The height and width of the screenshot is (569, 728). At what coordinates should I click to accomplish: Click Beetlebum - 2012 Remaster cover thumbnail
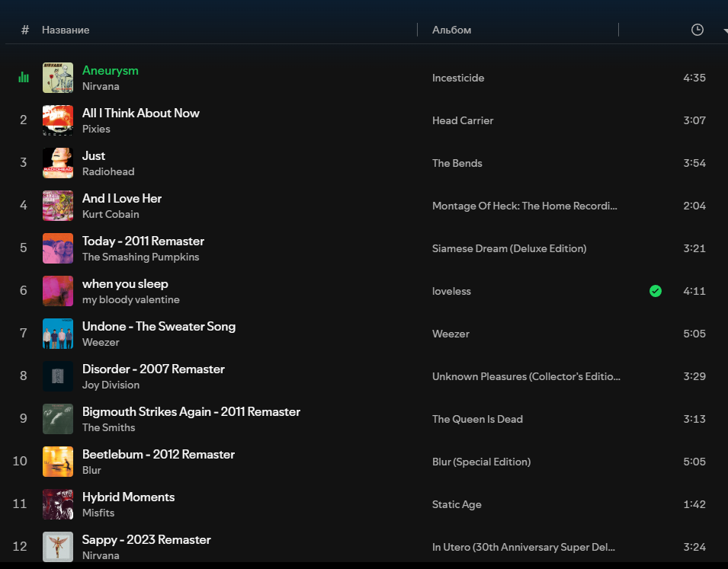pos(58,462)
